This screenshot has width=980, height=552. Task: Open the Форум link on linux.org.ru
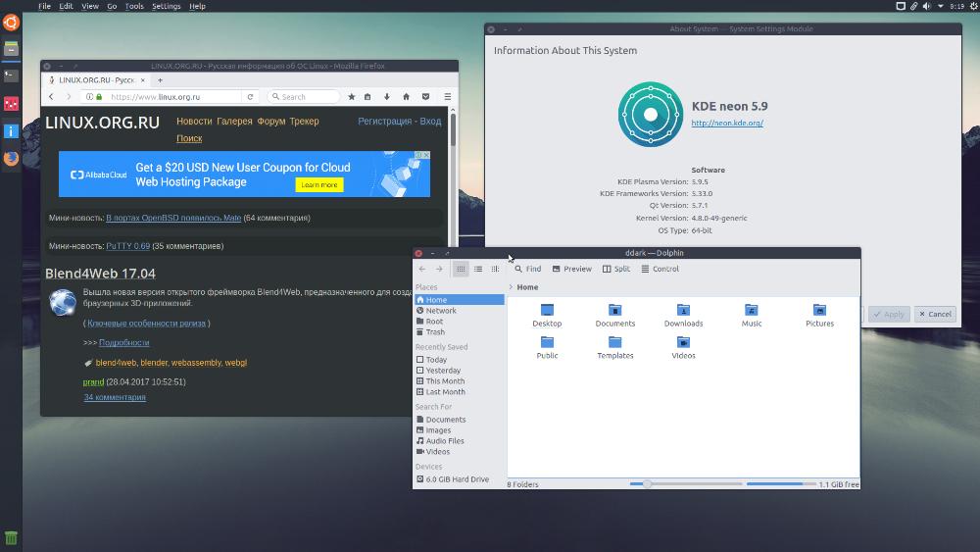pos(271,122)
